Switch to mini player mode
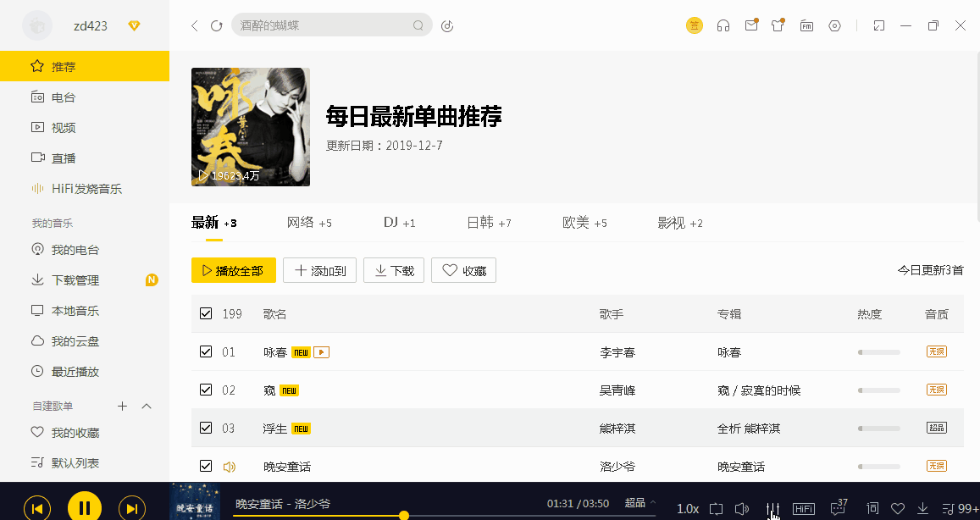This screenshot has height=520, width=980. coord(878,26)
